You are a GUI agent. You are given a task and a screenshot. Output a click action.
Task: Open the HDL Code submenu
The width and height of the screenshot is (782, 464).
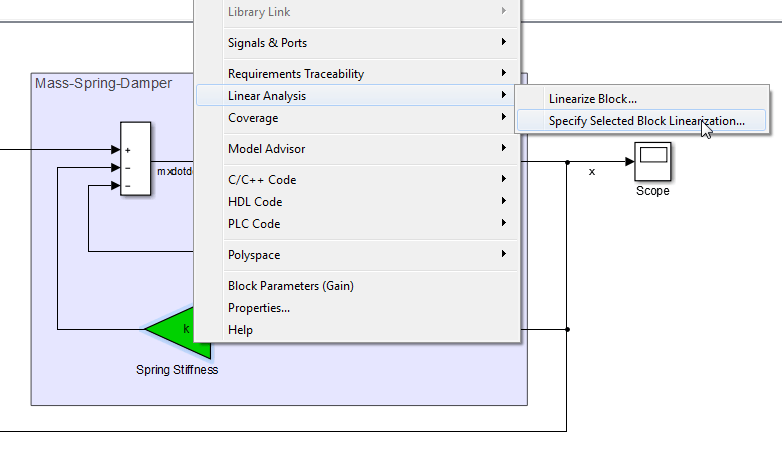(255, 202)
